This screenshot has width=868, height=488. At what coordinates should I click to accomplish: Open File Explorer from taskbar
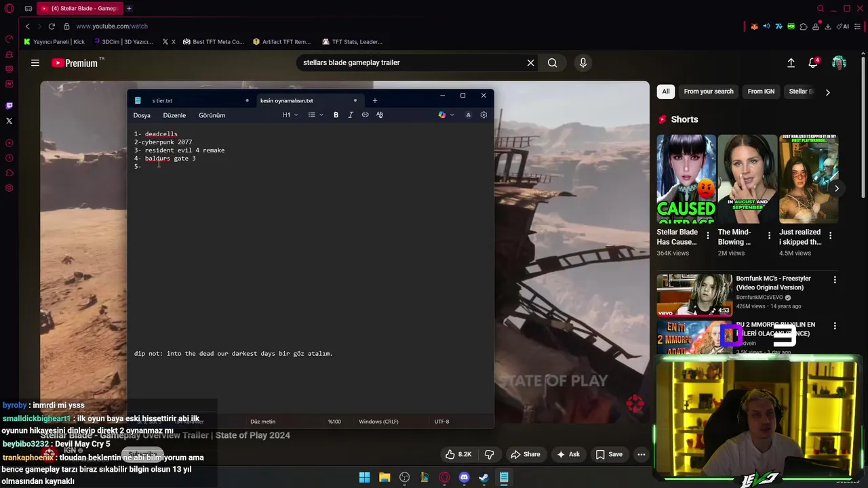coord(384,478)
